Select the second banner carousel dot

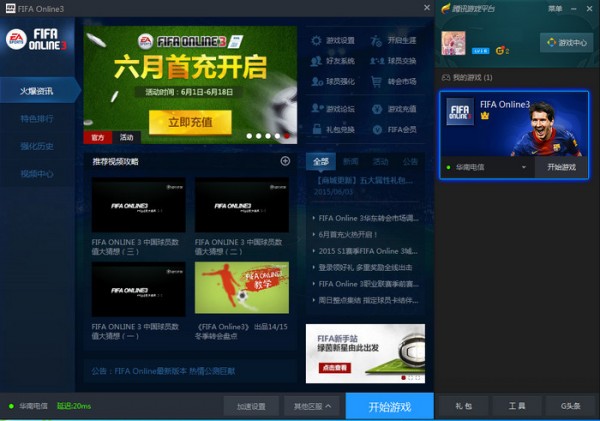tap(259, 136)
